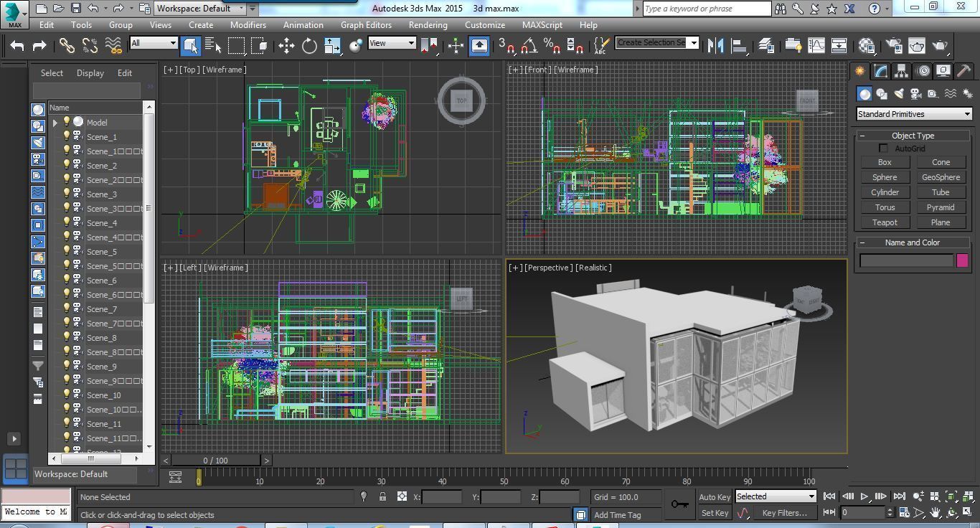Open the Graph Editors menu
The image size is (980, 528).
[x=366, y=24]
